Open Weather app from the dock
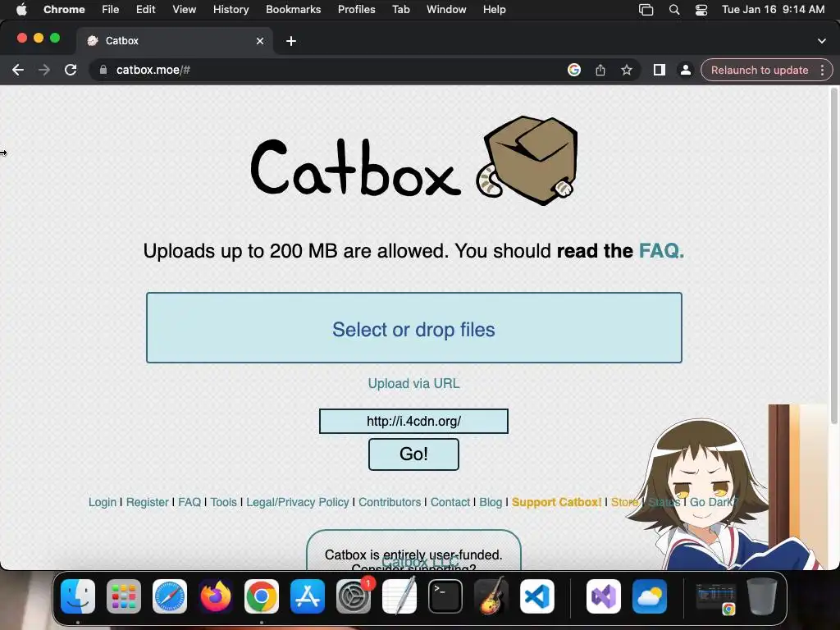 click(x=650, y=596)
